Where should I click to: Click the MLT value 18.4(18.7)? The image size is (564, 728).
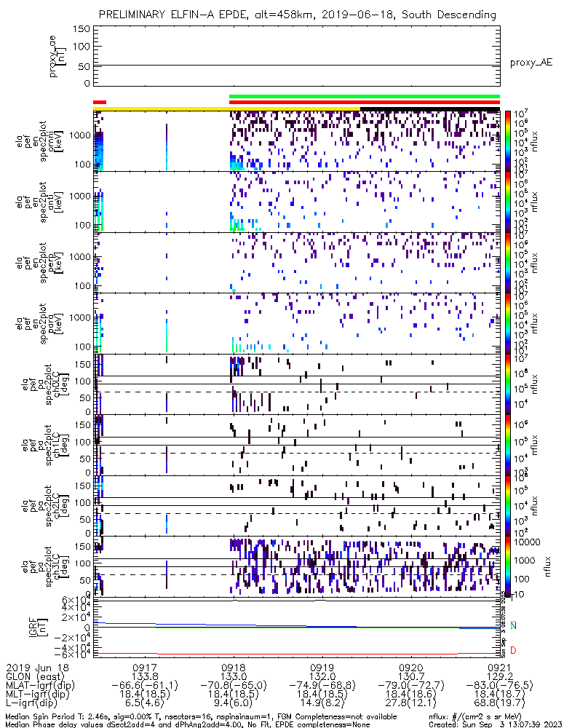click(499, 695)
